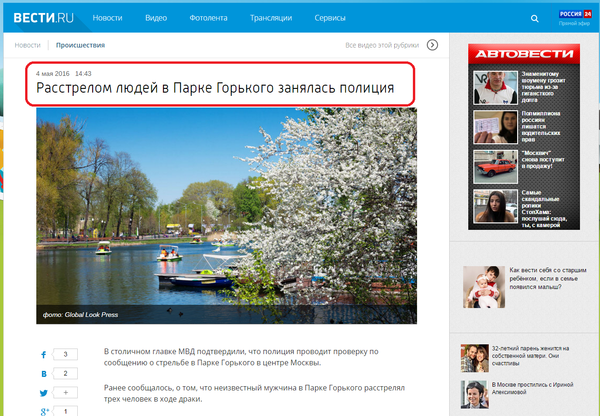This screenshot has height=416, width=600.
Task: Select Фотолента in top navigation
Action: click(x=211, y=19)
